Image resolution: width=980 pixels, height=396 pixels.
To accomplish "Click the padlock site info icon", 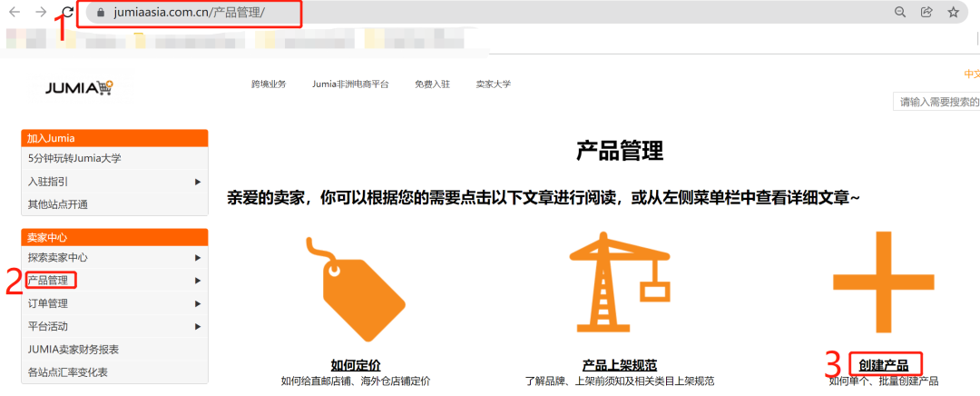I will point(101,13).
